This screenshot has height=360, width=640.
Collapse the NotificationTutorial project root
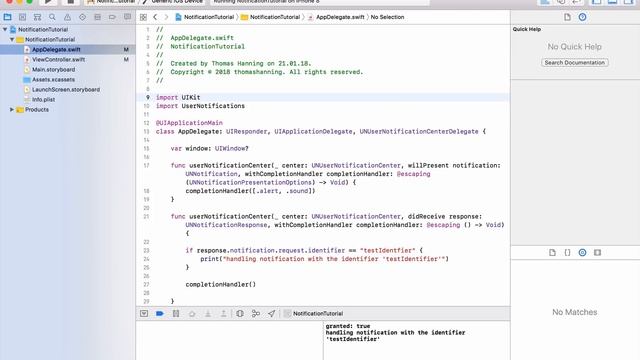[5, 29]
